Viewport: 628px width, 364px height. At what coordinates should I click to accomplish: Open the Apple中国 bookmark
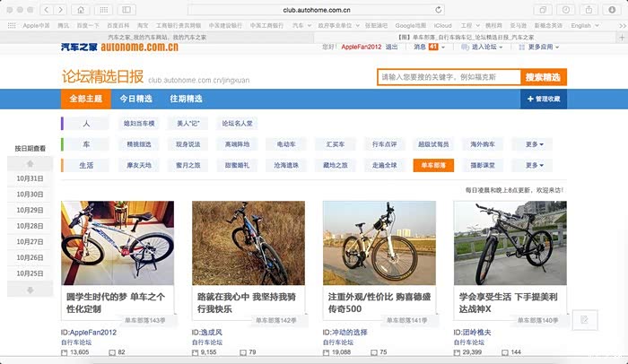tap(36, 25)
